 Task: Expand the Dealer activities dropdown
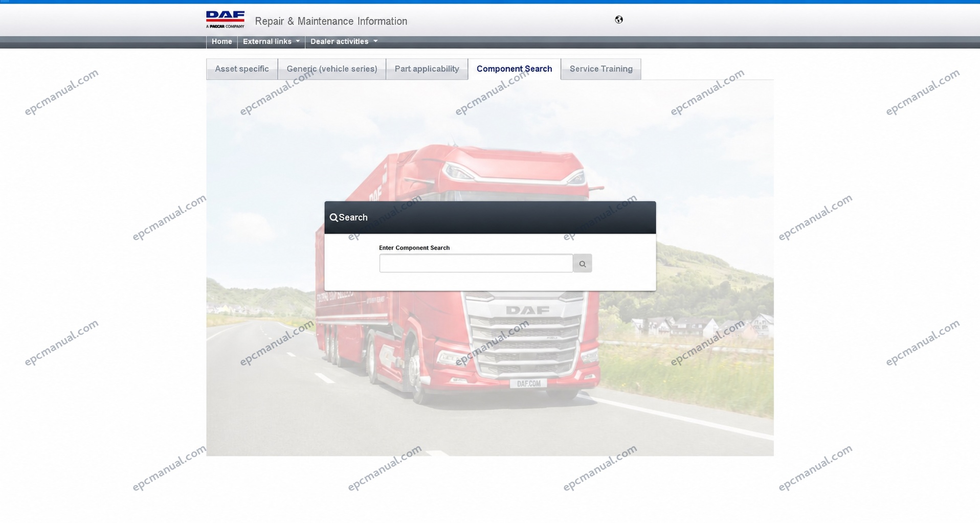[344, 41]
